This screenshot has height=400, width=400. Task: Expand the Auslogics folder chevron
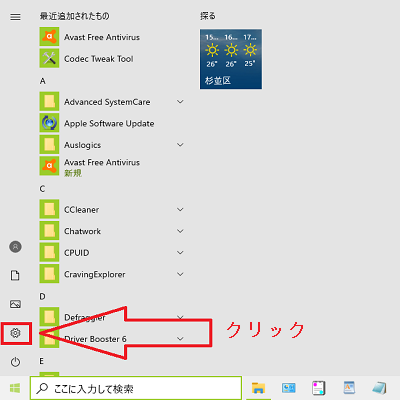click(x=180, y=145)
